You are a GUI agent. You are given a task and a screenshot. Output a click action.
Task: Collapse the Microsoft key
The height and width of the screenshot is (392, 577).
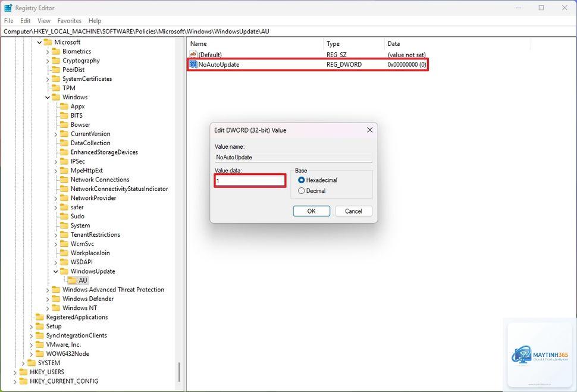[39, 42]
